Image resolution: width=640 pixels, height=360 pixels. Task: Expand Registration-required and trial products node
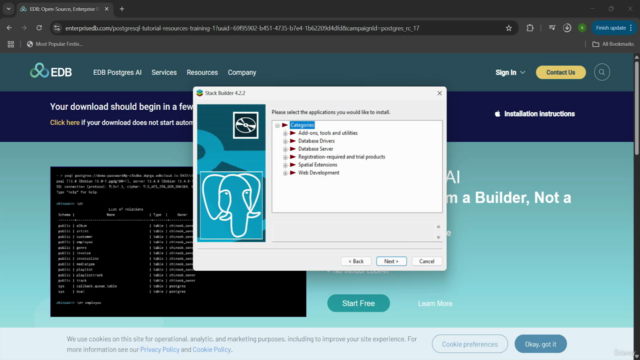tap(285, 157)
